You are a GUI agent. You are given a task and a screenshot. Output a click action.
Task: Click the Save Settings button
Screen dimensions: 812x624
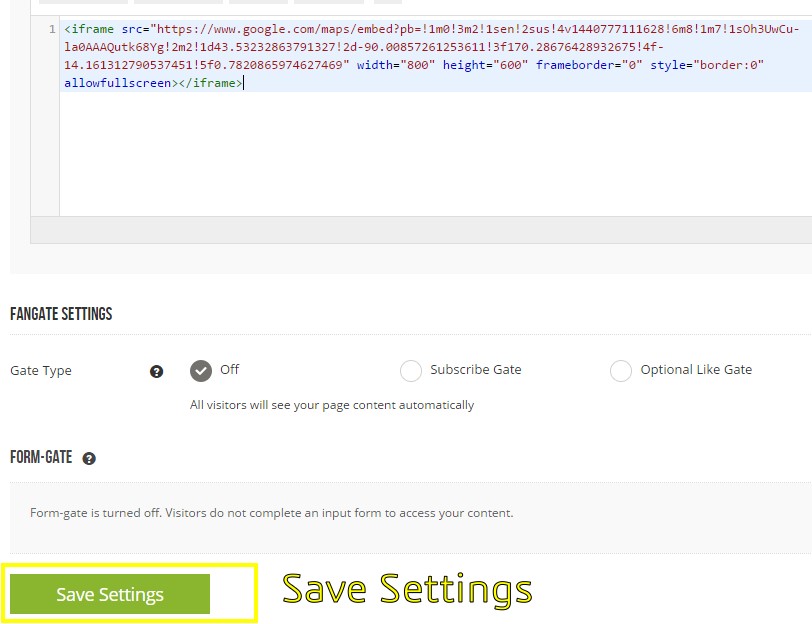coord(110,594)
